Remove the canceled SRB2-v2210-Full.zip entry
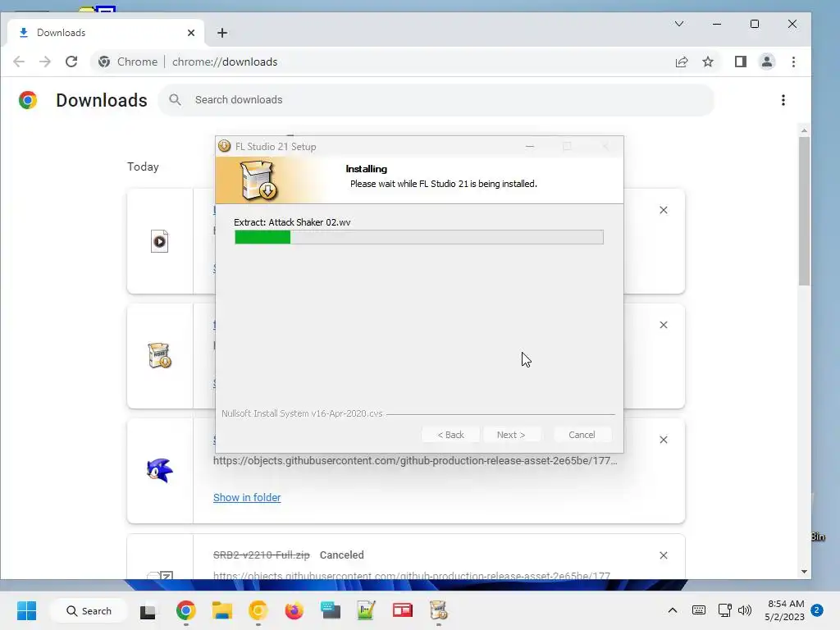The image size is (840, 630). coord(663,555)
